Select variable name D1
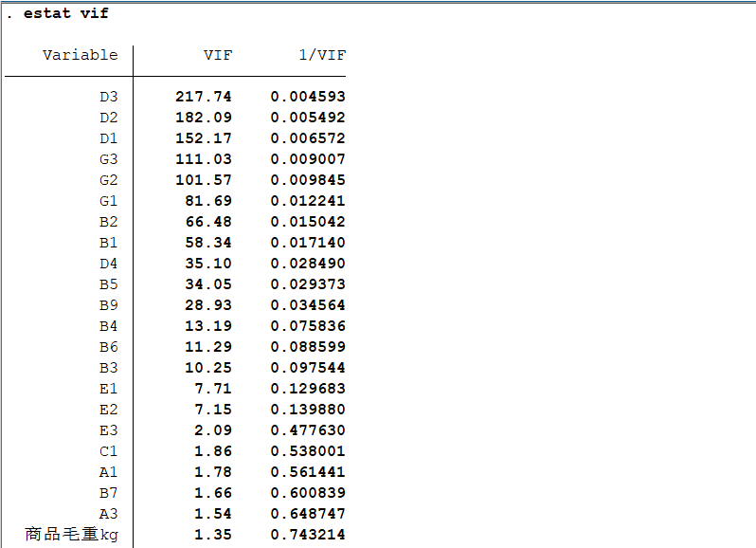The image size is (756, 548). point(109,138)
